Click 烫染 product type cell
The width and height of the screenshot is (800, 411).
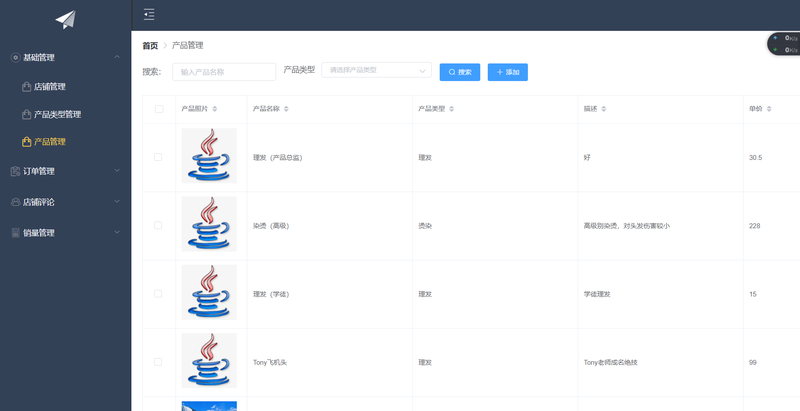pos(425,226)
